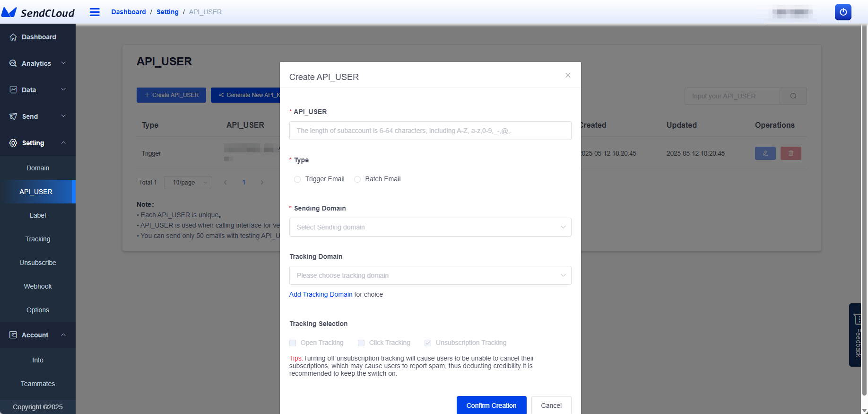Click the Input your API_USER search field

coord(732,96)
